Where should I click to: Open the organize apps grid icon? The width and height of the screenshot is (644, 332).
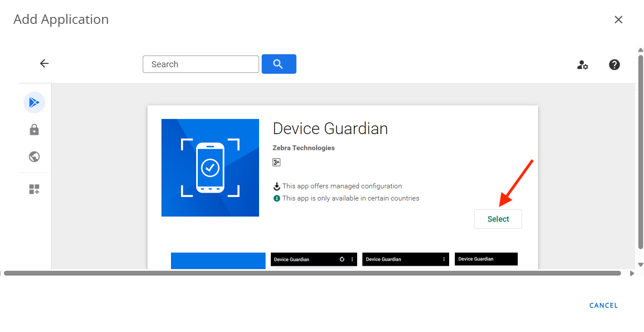pos(34,189)
